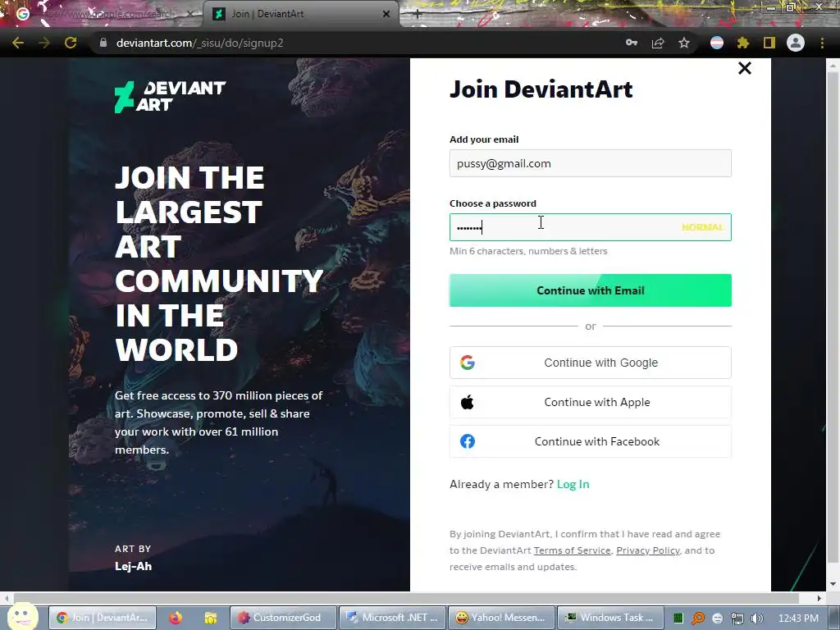The image size is (840, 630).
Task: Click the vertical scrollbar down arrow
Action: 833,584
